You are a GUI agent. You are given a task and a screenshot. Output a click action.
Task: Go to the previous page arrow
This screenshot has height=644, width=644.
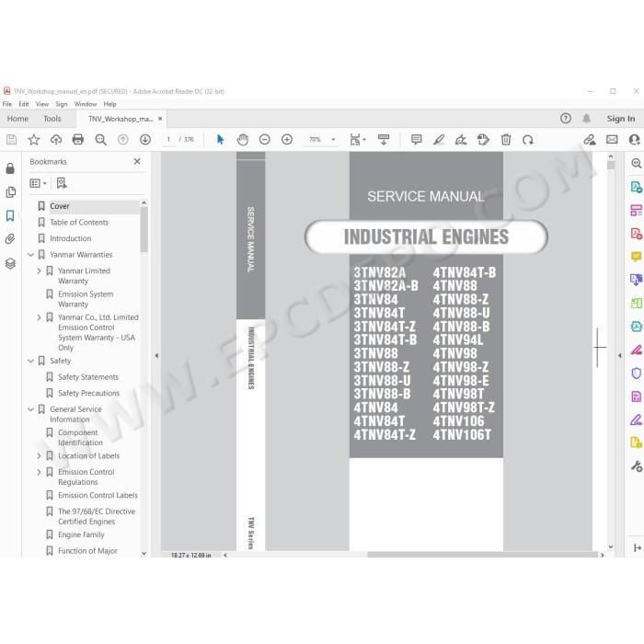tap(122, 140)
